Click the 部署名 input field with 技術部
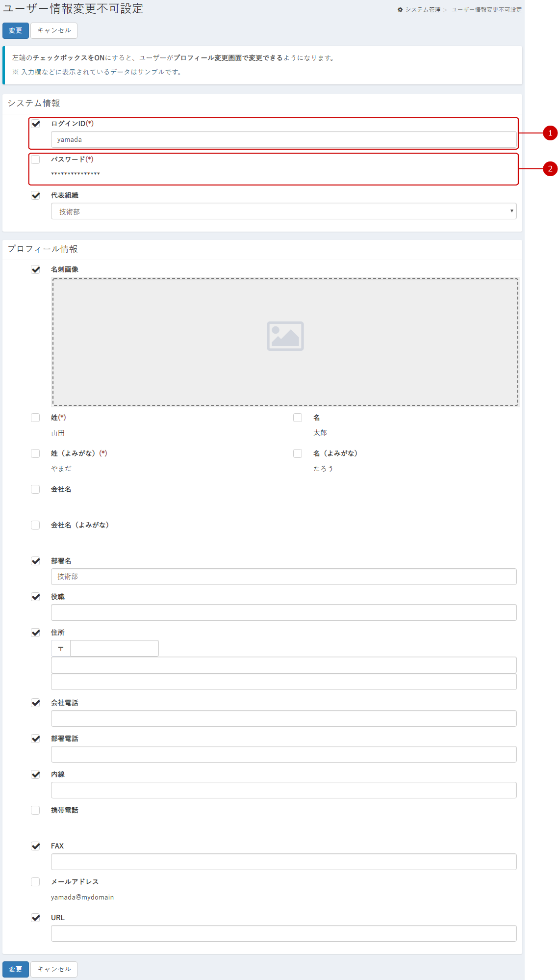Image resolution: width=558 pixels, height=980 pixels. coord(284,577)
